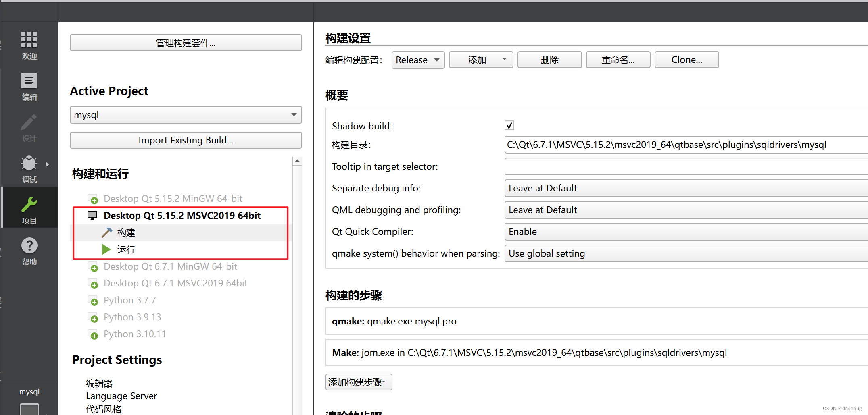Open the Active Project mysql dropdown

186,115
